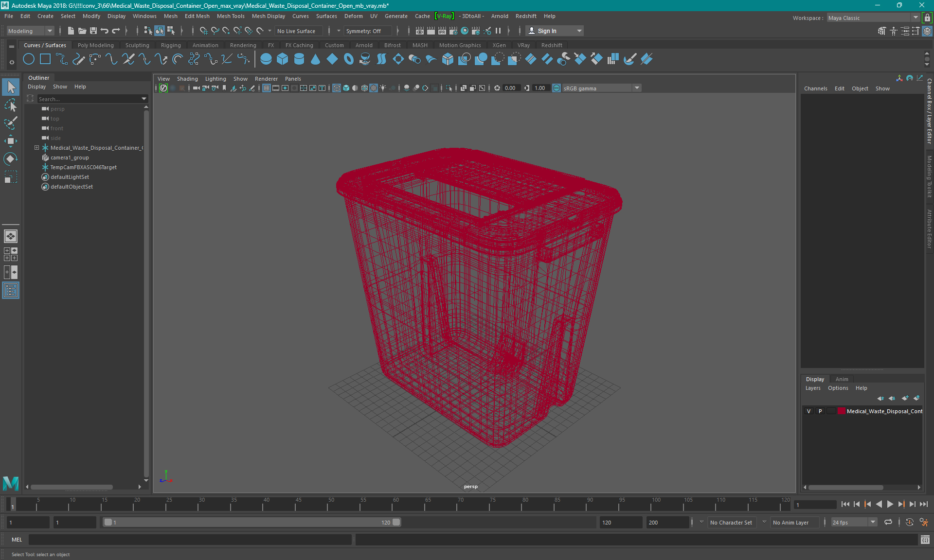Choose the Lasso Select tool

11,105
